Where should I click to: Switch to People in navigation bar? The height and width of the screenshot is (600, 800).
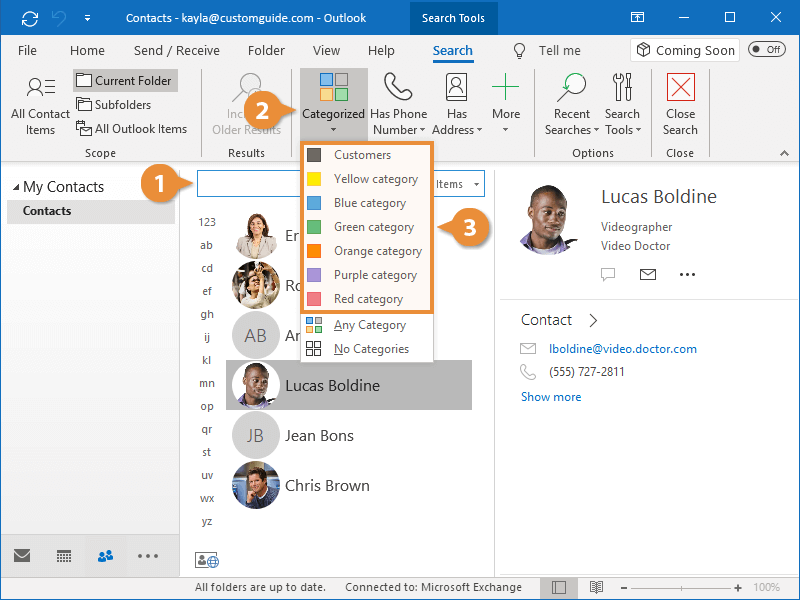pos(106,556)
